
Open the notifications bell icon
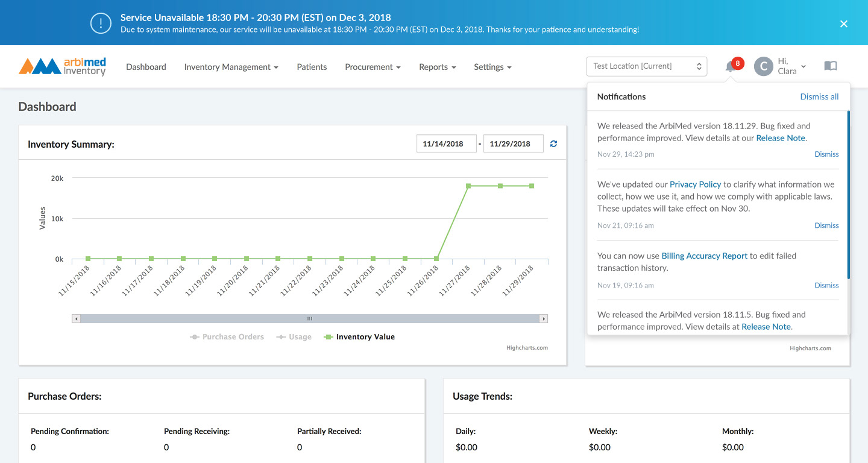[731, 66]
